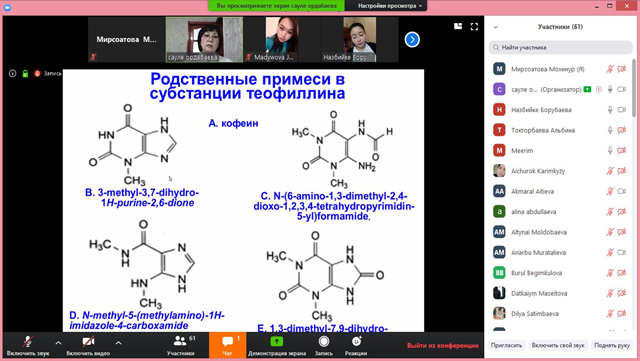This screenshot has width=640, height=361.
Task: Toggle microphone with Включить звук
Action: click(x=28, y=345)
